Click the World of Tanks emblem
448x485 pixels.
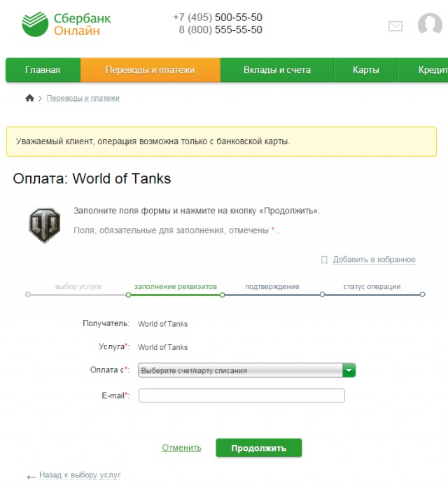click(x=44, y=225)
